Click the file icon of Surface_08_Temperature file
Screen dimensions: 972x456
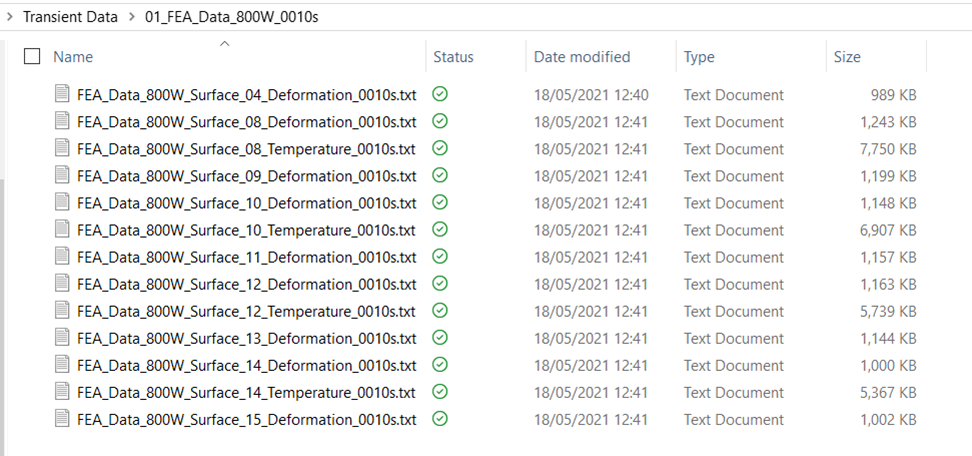[x=63, y=149]
